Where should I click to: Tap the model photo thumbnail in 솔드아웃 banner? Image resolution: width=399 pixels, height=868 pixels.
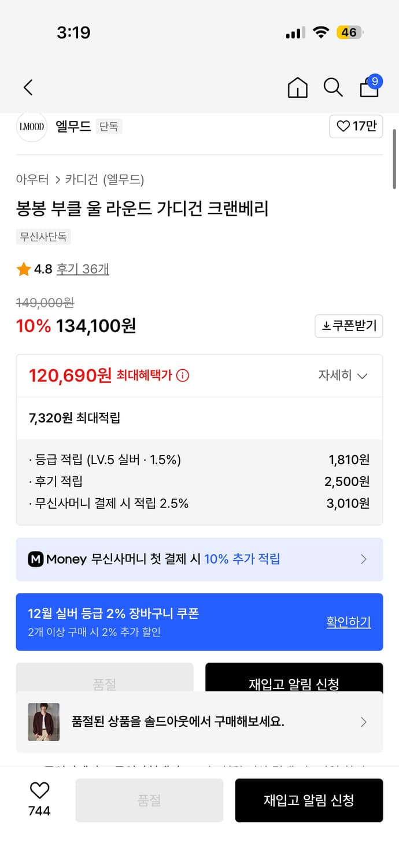[43, 722]
